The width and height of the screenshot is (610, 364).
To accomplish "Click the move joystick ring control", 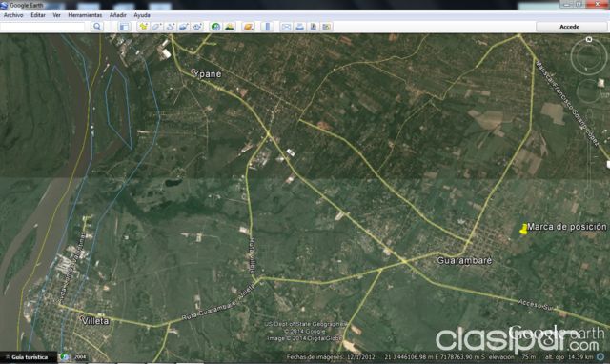I will 589,91.
